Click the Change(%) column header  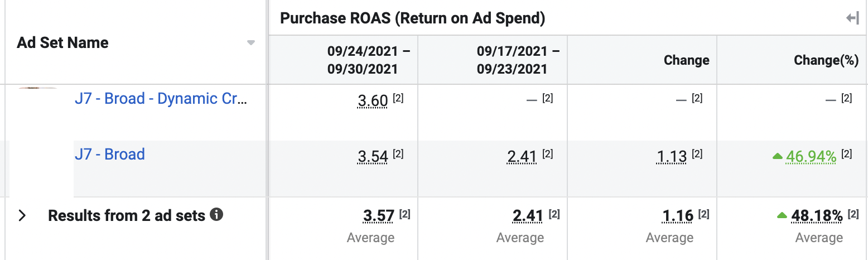826,60
